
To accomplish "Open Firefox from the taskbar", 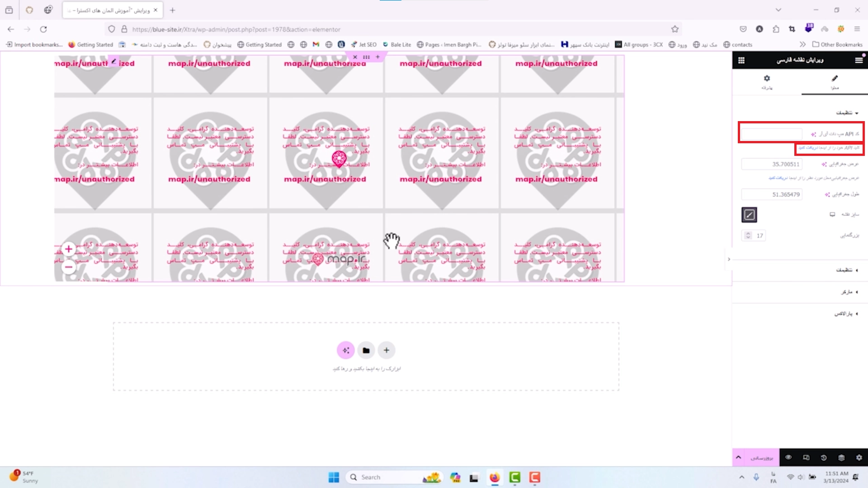I will point(495,477).
